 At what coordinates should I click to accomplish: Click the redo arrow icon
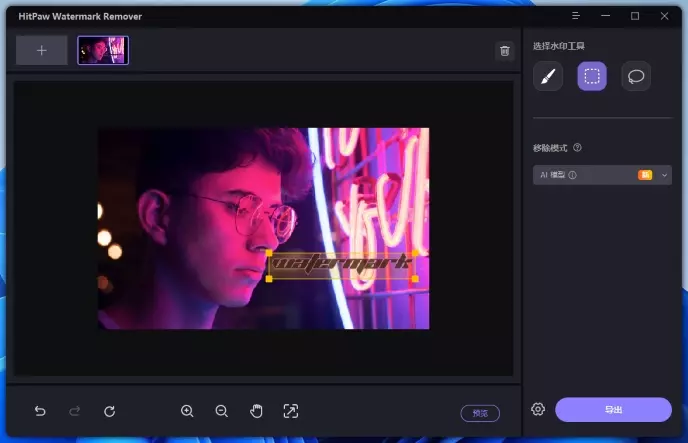74,411
